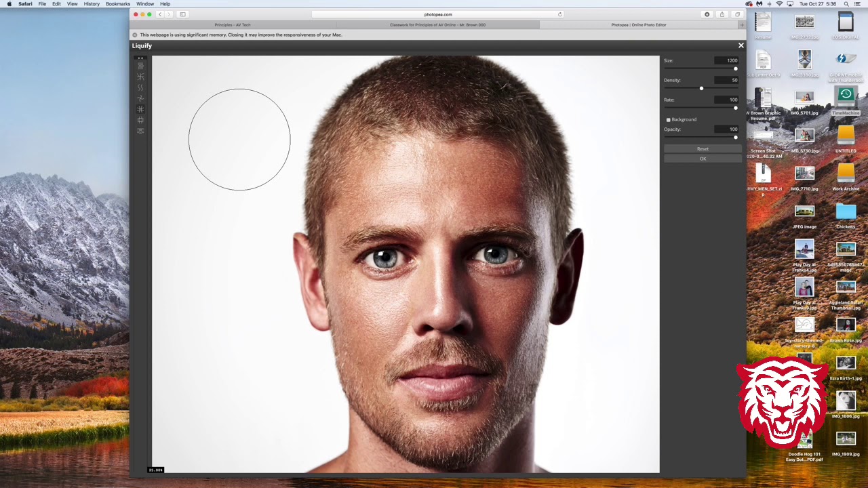Confirm Liquify with the OK button
Viewport: 868px width, 488px height.
[x=703, y=159]
